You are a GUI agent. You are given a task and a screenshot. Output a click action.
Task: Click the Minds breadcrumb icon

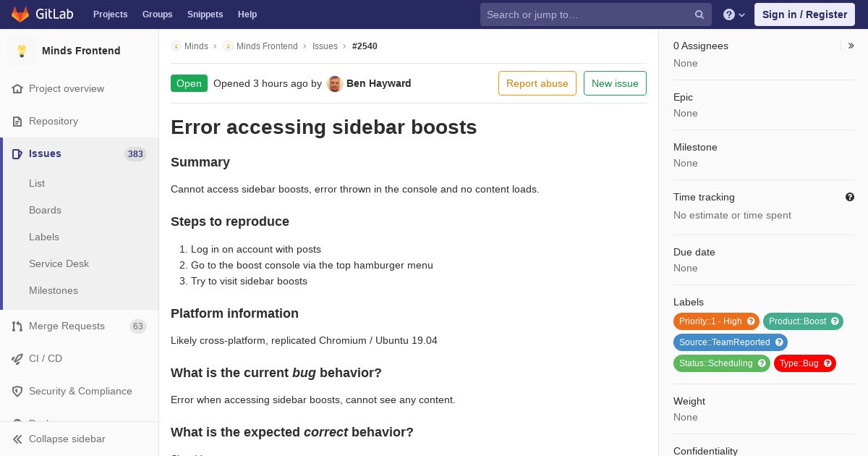[176, 46]
